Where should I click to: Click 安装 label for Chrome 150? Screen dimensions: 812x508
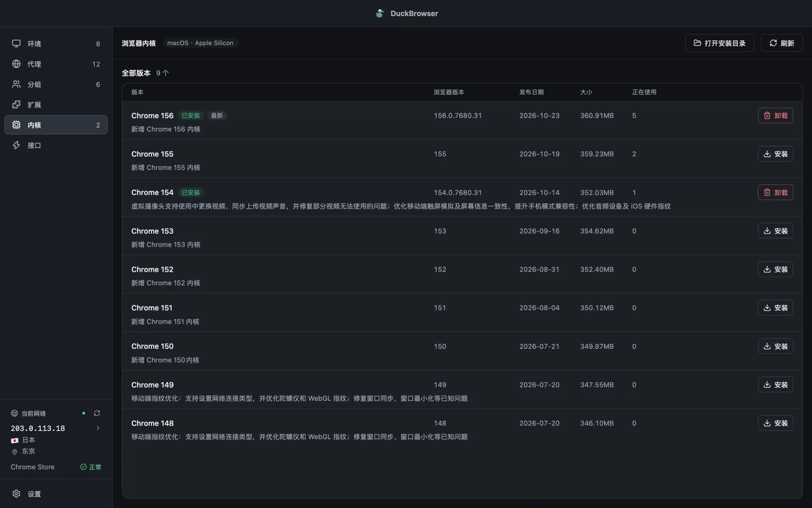[x=781, y=346]
